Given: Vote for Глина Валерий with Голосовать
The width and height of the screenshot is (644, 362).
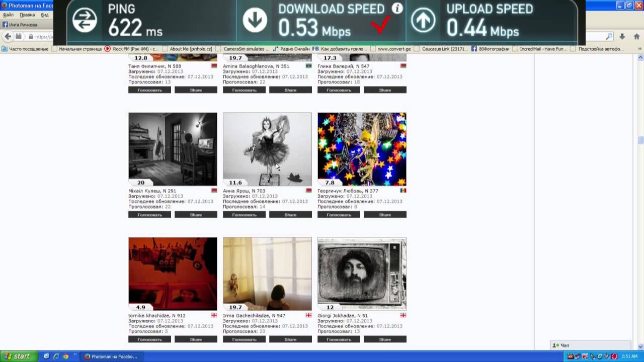Looking at the screenshot, I should point(339,90).
